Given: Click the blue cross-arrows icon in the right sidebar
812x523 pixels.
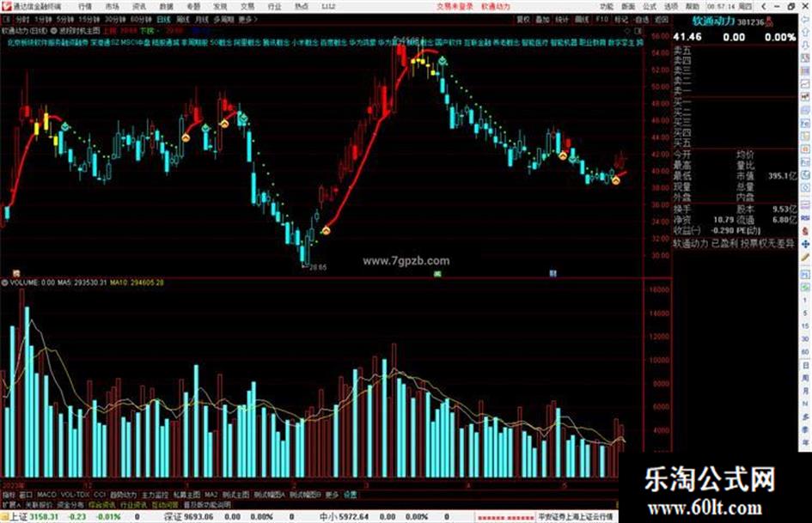Looking at the screenshot, I should (805, 243).
